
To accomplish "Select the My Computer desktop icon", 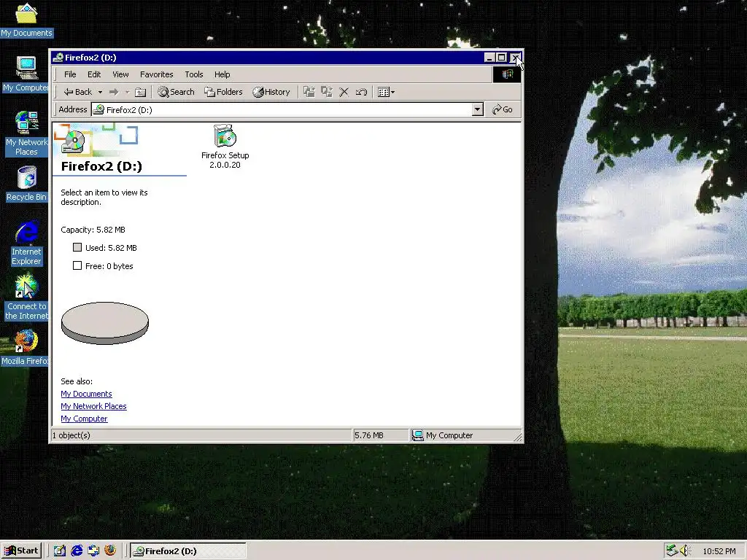I will click(x=26, y=74).
